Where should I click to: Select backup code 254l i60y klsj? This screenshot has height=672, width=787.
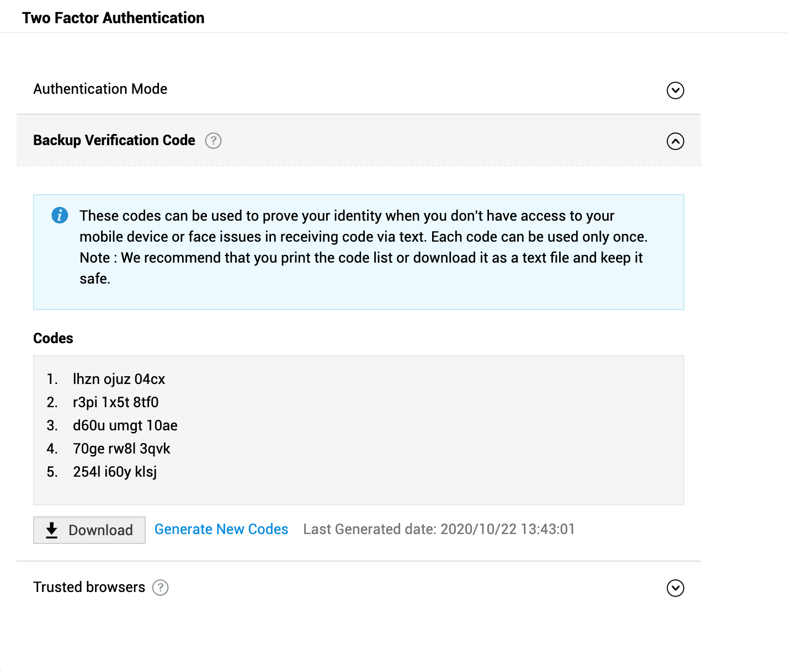tap(115, 472)
